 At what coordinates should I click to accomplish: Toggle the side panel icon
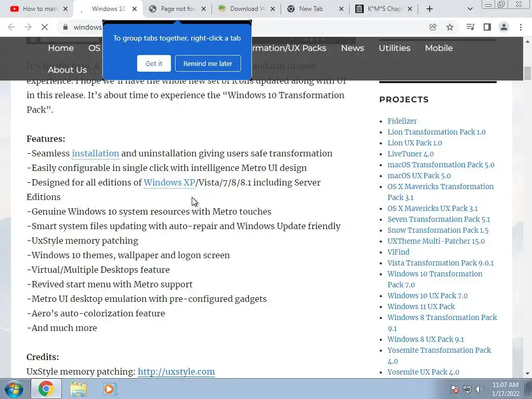[487, 27]
